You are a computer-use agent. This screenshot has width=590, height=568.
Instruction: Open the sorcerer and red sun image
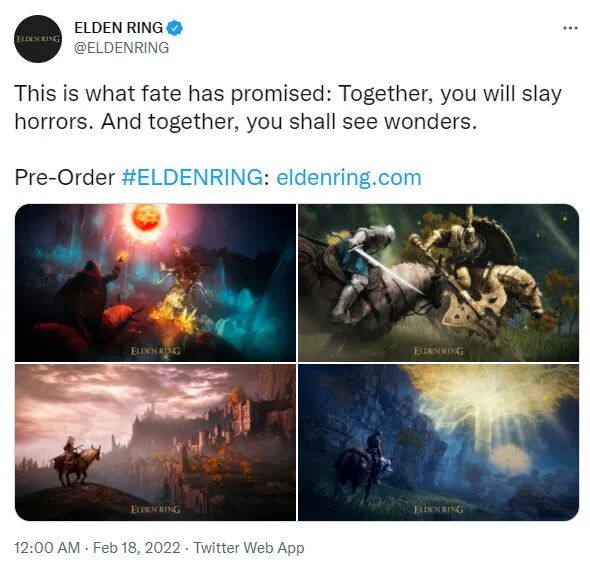(x=155, y=283)
